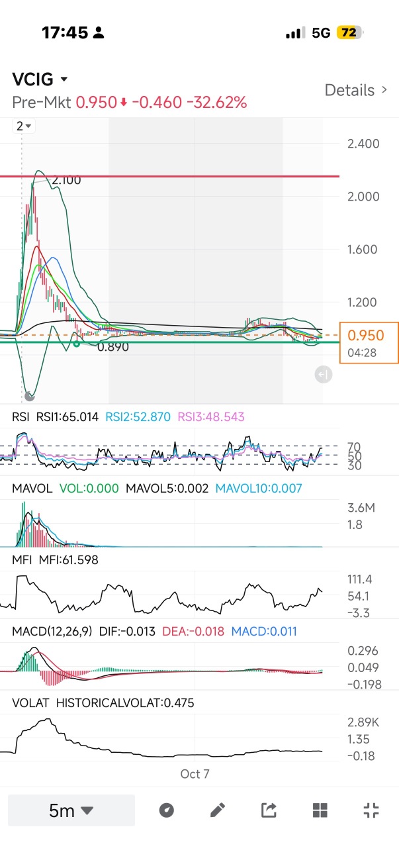399x868 pixels.
Task: Tap the HISTORICALVOLAT:0.475 reading
Action: tap(125, 703)
